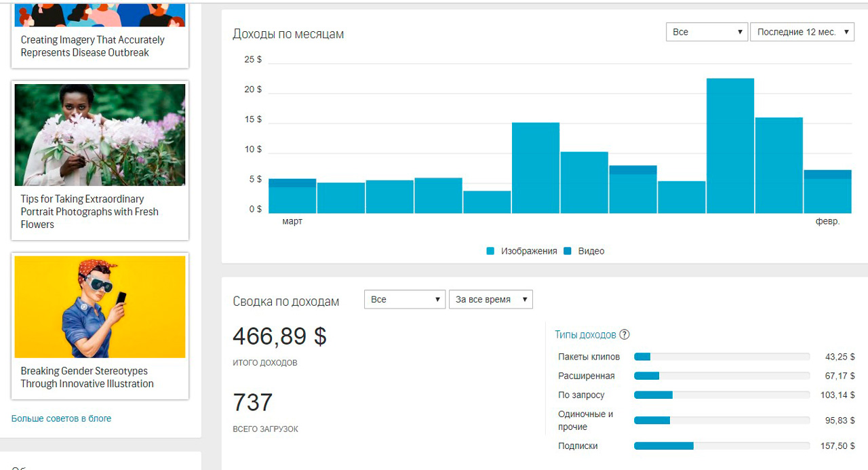Click the yellow illustration of woman with phone
This screenshot has width=868, height=470.
100,307
